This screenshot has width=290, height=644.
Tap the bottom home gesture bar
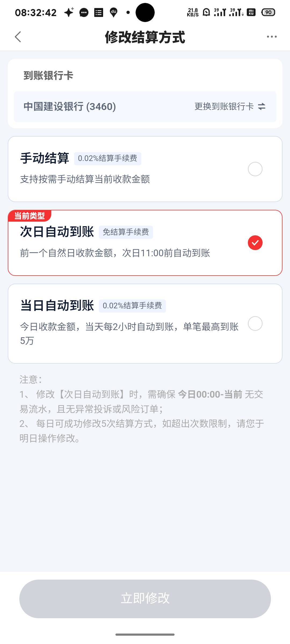tap(145, 635)
